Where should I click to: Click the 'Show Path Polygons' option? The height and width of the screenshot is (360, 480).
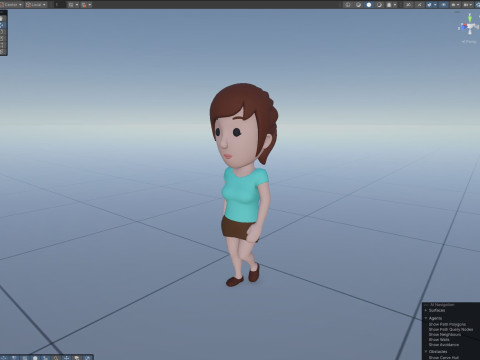[x=447, y=324]
